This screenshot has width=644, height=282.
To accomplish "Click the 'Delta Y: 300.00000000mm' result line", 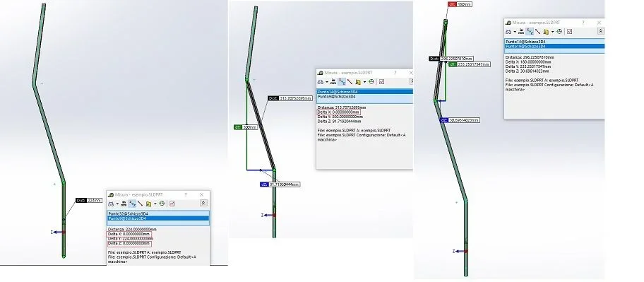I will tap(340, 117).
